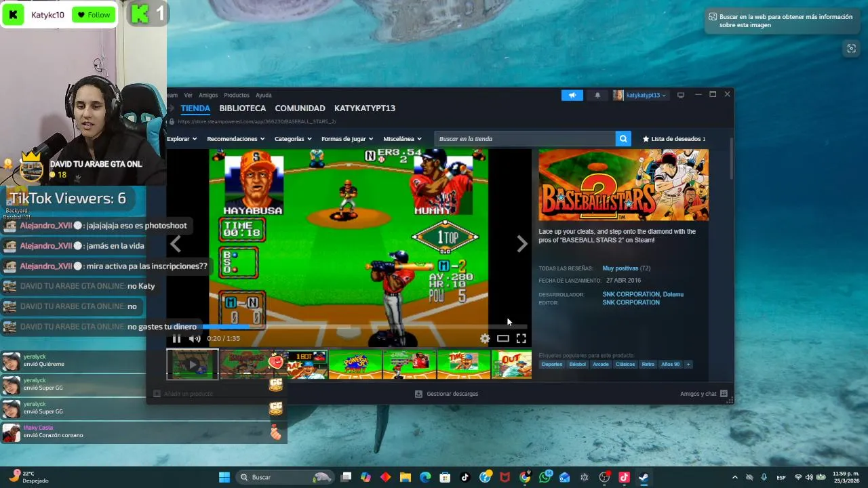
Task: Open Lista de deseados wishlist
Action: (x=674, y=139)
